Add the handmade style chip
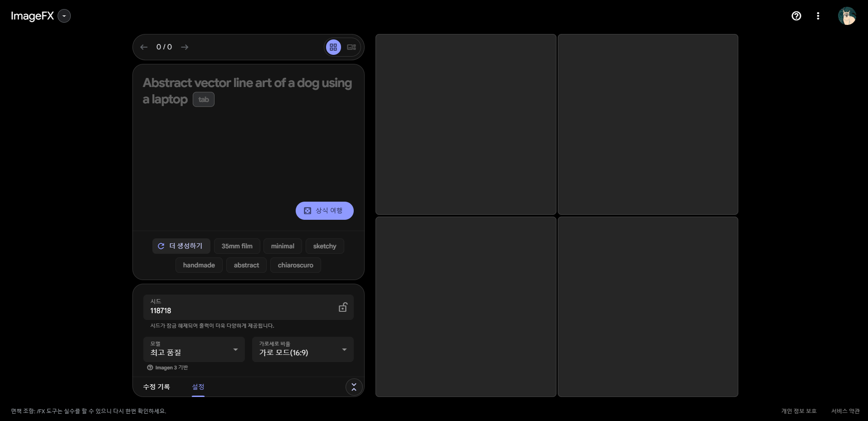The width and height of the screenshot is (868, 421). [x=199, y=265]
